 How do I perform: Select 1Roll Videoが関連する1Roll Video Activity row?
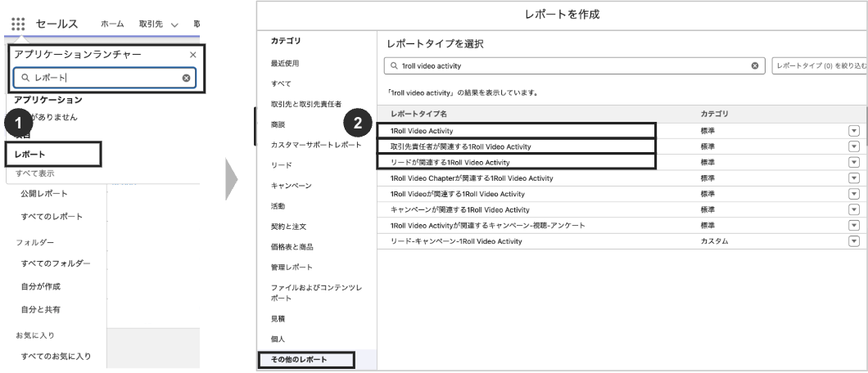pyautogui.click(x=457, y=194)
